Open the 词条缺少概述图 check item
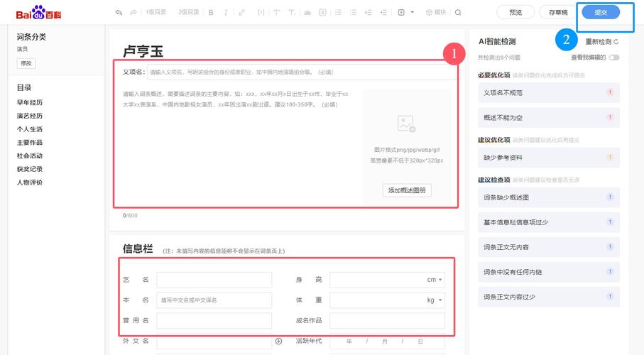644x355 pixels. click(x=549, y=197)
